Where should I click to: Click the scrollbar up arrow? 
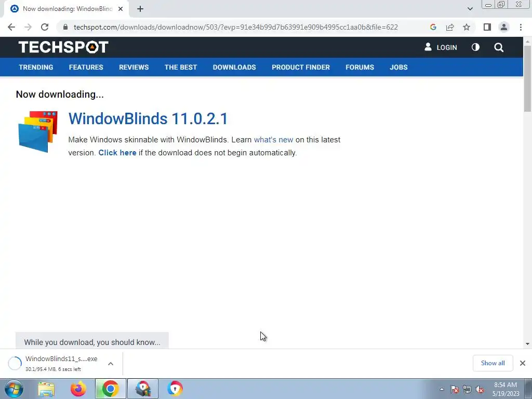527,41
